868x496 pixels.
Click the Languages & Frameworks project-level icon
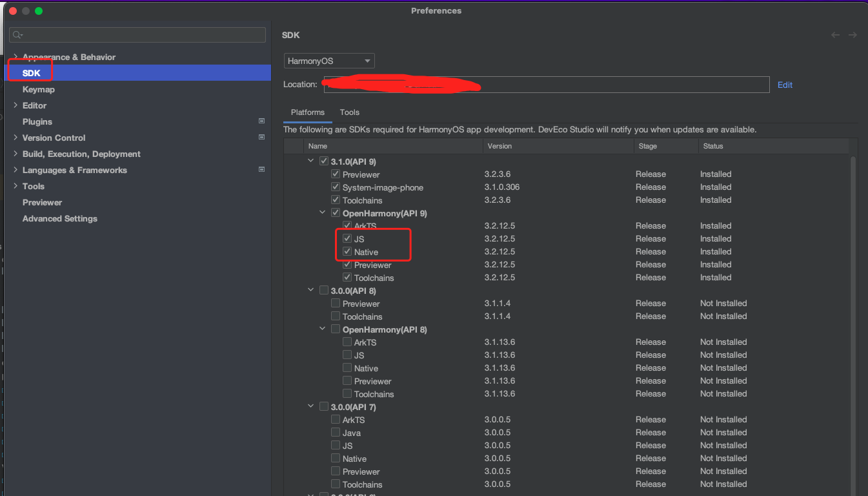pyautogui.click(x=261, y=170)
